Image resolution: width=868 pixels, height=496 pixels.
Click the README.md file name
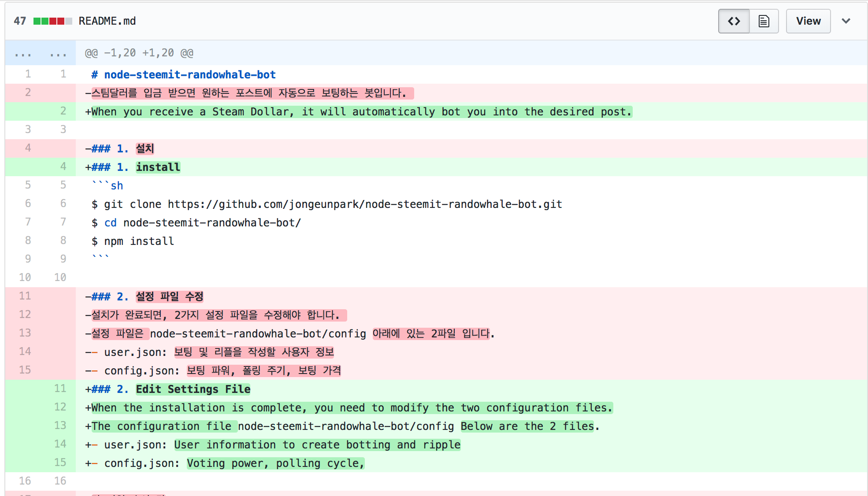[107, 21]
